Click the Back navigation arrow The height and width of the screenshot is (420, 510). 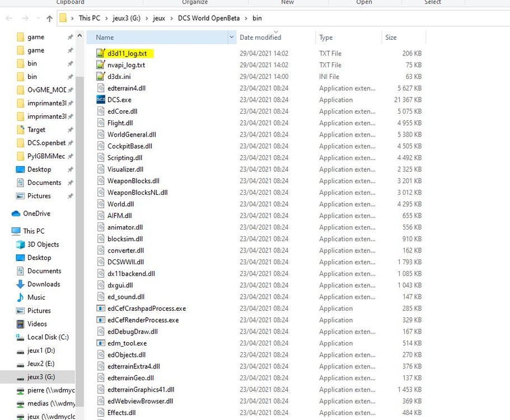pos(9,18)
